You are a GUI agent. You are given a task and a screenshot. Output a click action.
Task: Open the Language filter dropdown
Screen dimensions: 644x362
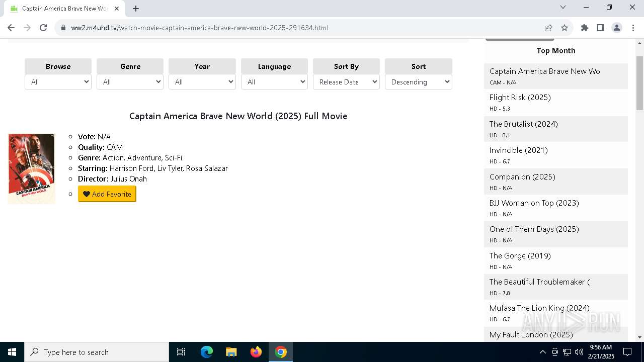point(274,82)
